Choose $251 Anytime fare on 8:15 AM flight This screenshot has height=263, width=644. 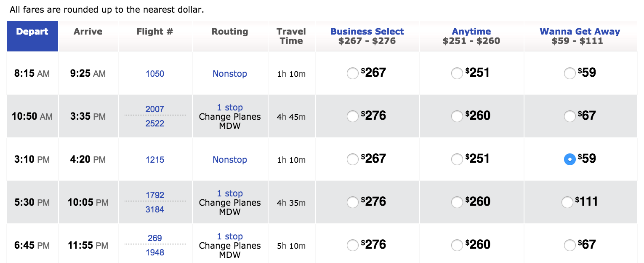457,74
